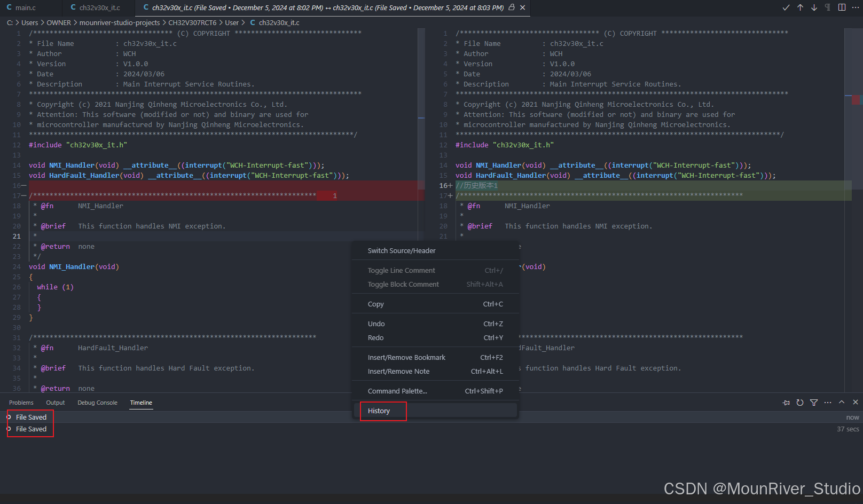The image size is (863, 504).
Task: Close the ch32v30x_it.c diff tab
Action: 523,7
